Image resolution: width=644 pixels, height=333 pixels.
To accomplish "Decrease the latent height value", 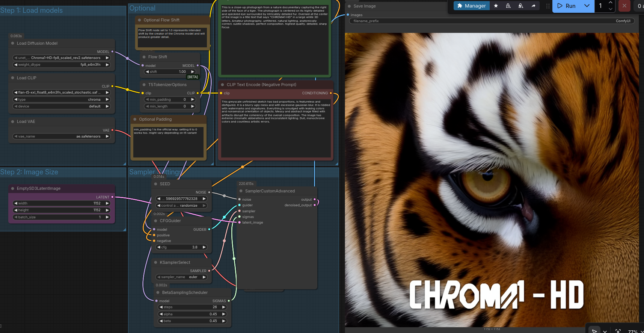I will point(16,210).
